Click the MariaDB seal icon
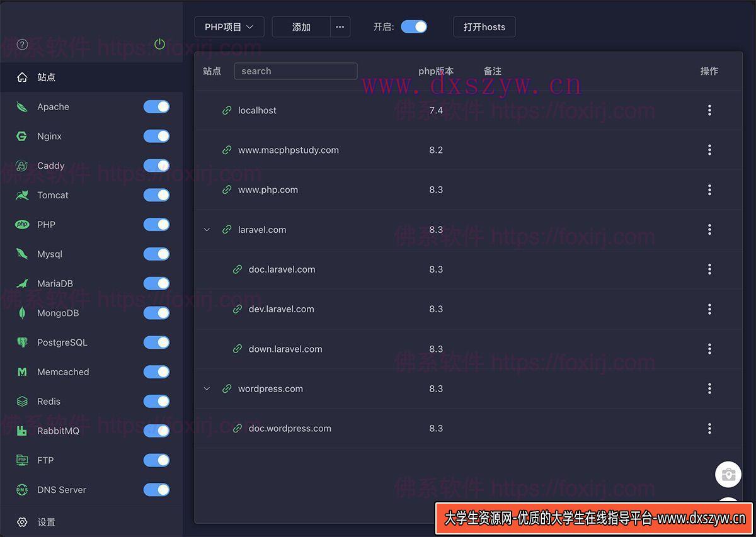 click(x=22, y=283)
